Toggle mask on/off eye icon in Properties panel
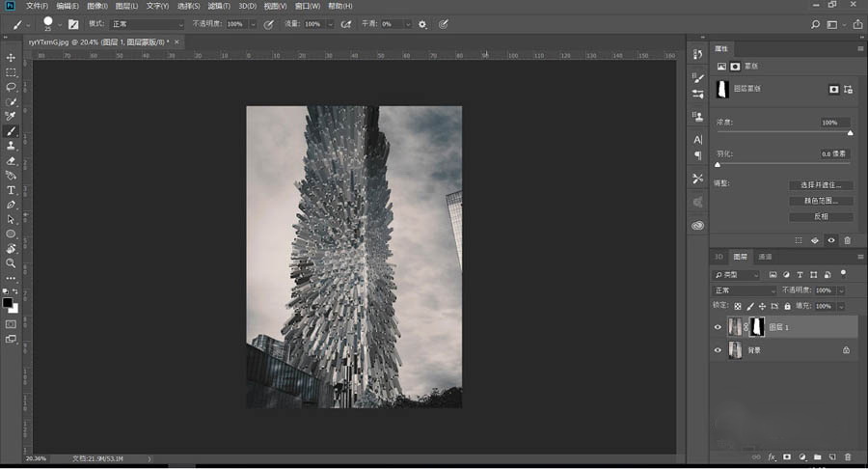Screen dimensions: 868x469 click(x=830, y=240)
